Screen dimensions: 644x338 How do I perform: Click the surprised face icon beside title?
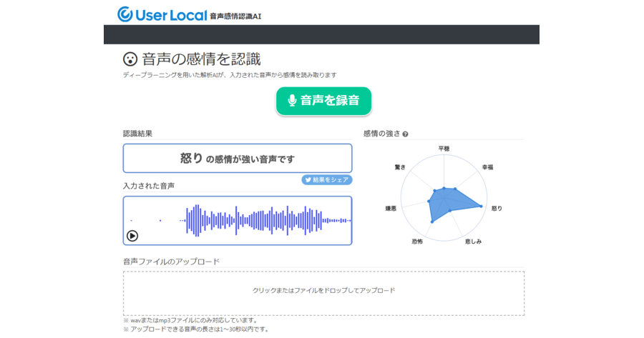[x=130, y=59]
